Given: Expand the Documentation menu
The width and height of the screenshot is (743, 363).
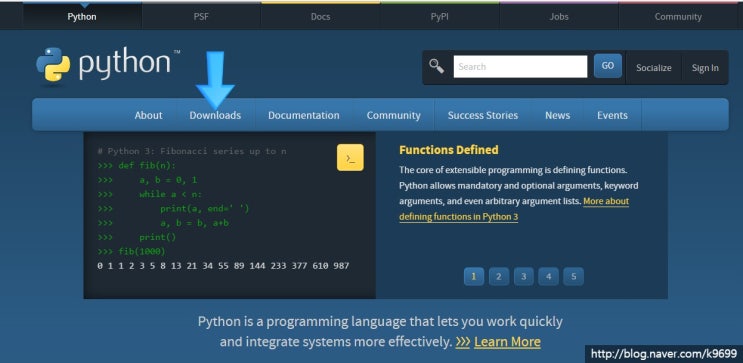Looking at the screenshot, I should 304,115.
